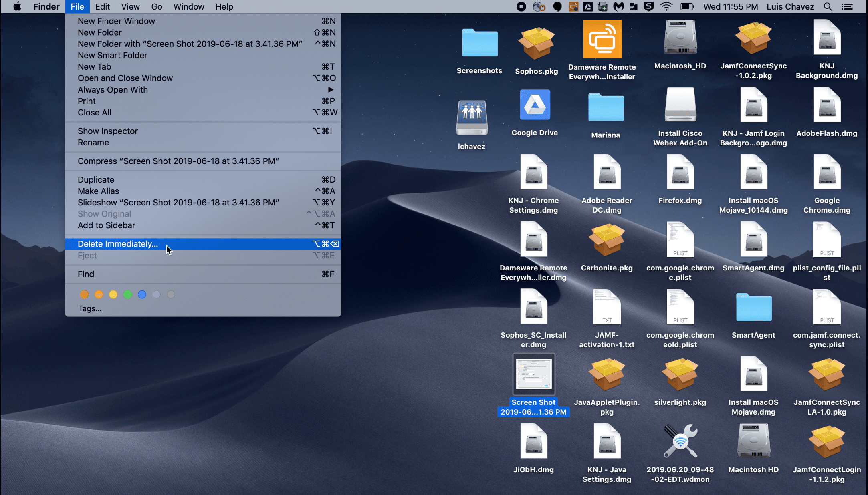The width and height of the screenshot is (868, 495).
Task: Select the silverlight.pkg package
Action: pos(680,374)
